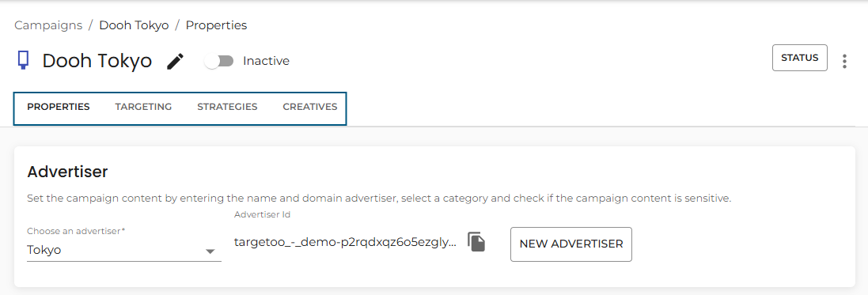The image size is (868, 295).
Task: Open the three-dot more options menu
Action: point(844,61)
